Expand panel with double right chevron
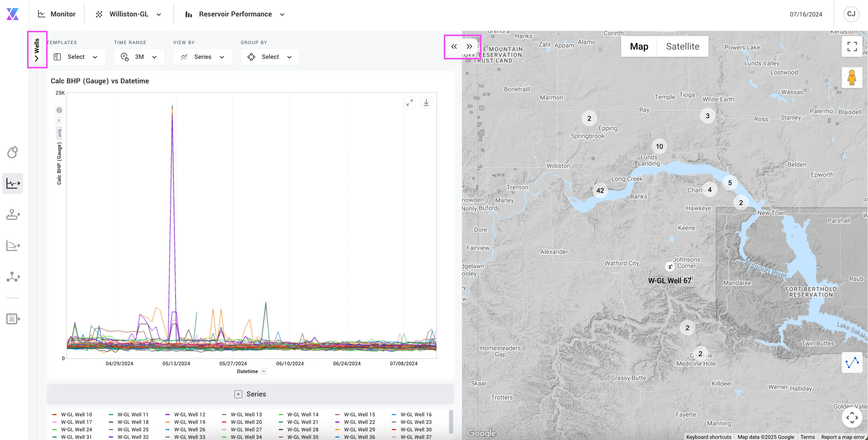 [469, 46]
